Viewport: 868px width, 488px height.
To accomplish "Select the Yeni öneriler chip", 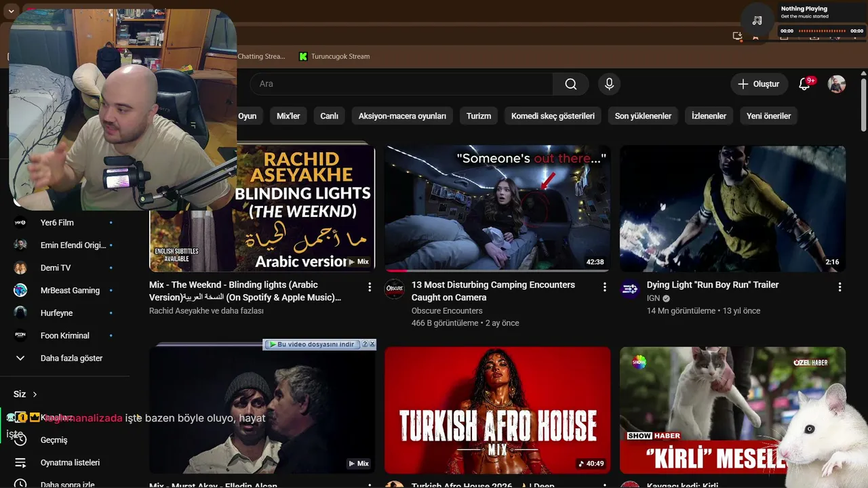I will (769, 116).
